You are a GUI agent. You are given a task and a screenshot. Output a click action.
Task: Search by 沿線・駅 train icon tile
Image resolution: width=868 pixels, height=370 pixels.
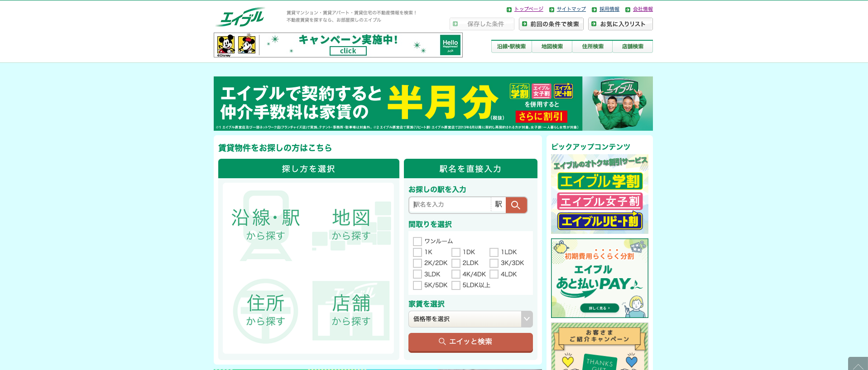coord(266,225)
